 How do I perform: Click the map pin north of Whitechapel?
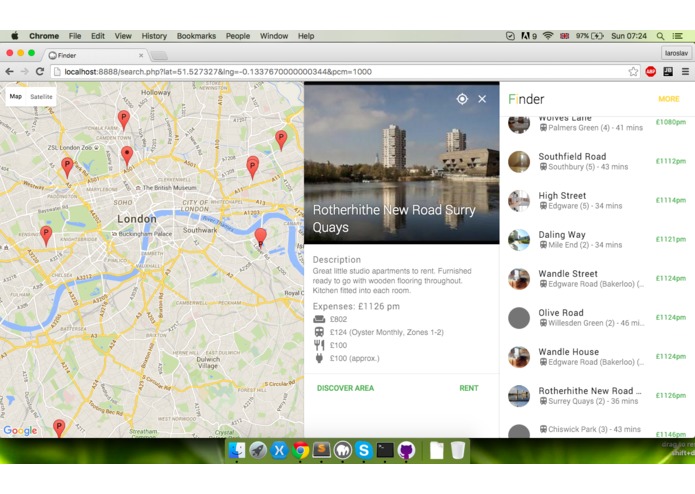[252, 167]
